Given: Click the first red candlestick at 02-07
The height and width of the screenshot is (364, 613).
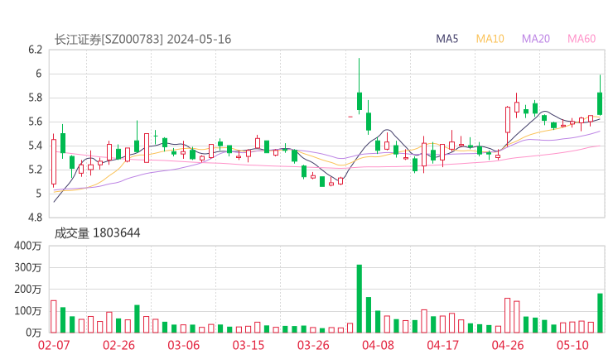Looking at the screenshot, I should pos(54,161).
